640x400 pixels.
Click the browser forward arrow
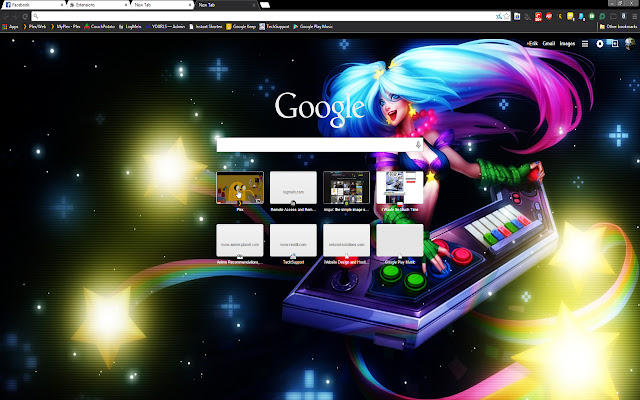(x=15, y=16)
